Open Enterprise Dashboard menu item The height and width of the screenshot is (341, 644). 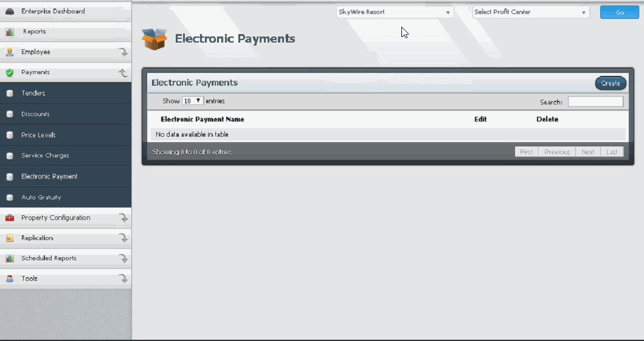click(x=66, y=12)
